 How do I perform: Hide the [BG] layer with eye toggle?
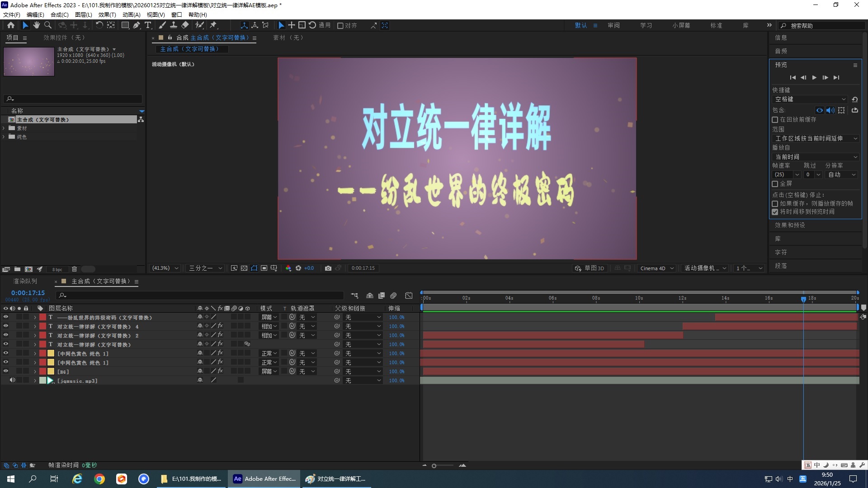[x=6, y=371]
